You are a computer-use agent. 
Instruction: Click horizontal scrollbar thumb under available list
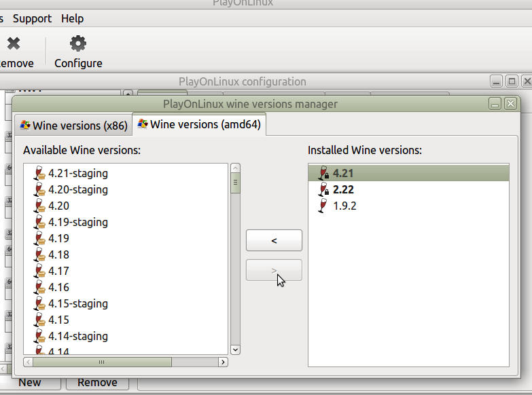102,362
